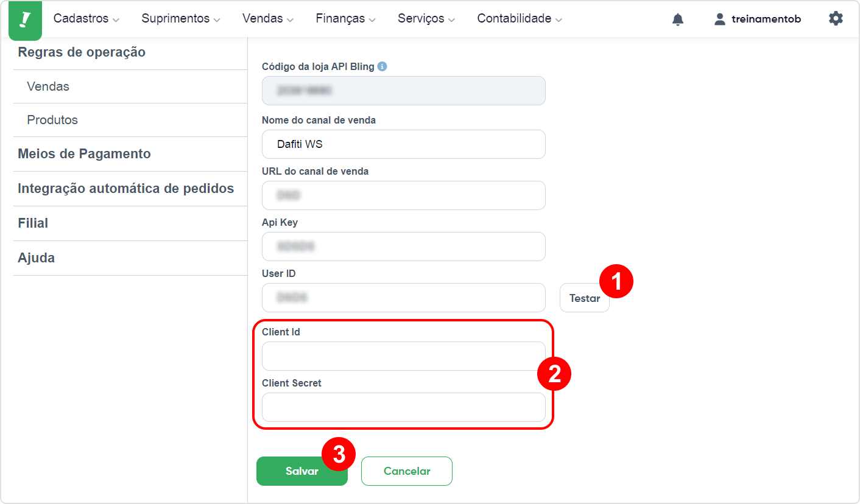Screen dimensions: 860x504
Task: Click the green Bling logo icon
Action: [25, 20]
